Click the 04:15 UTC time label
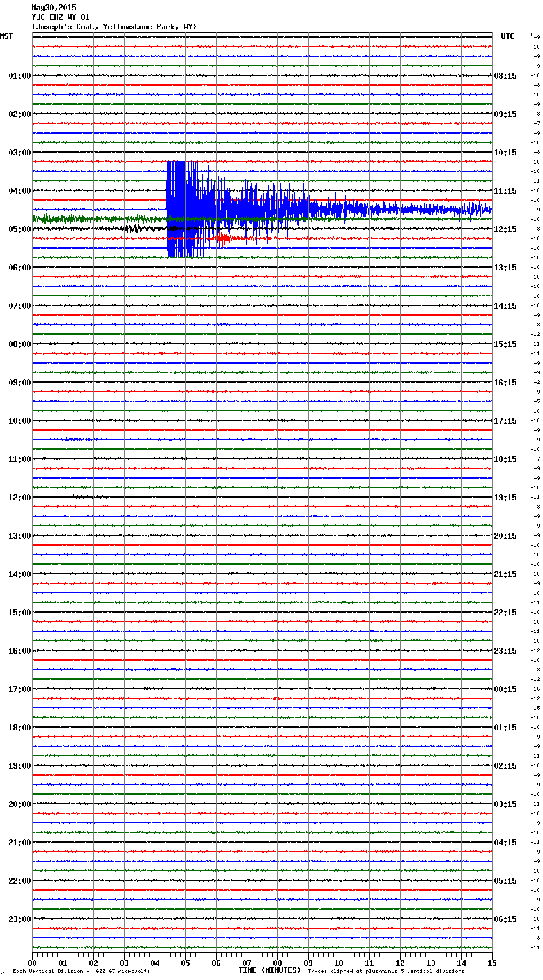543x980 pixels. click(505, 843)
